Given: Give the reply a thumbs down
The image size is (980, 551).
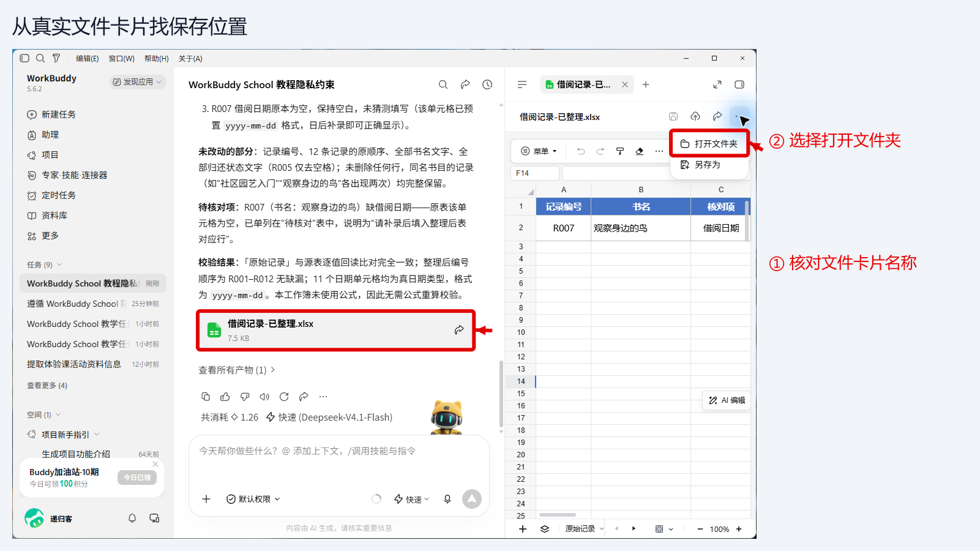Looking at the screenshot, I should (245, 397).
